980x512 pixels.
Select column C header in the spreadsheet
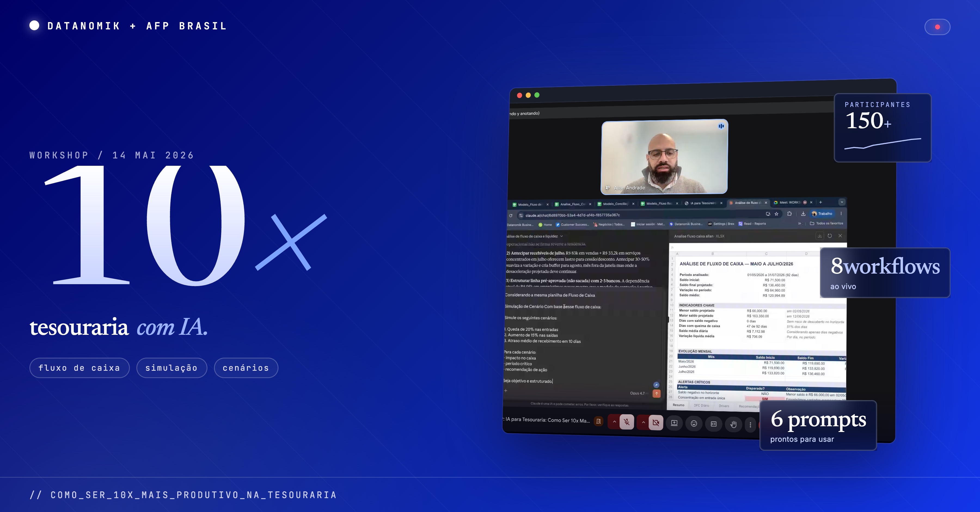pos(766,253)
